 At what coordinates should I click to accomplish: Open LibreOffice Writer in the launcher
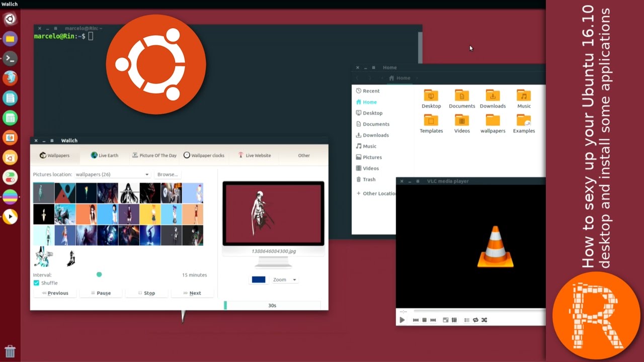(10, 98)
